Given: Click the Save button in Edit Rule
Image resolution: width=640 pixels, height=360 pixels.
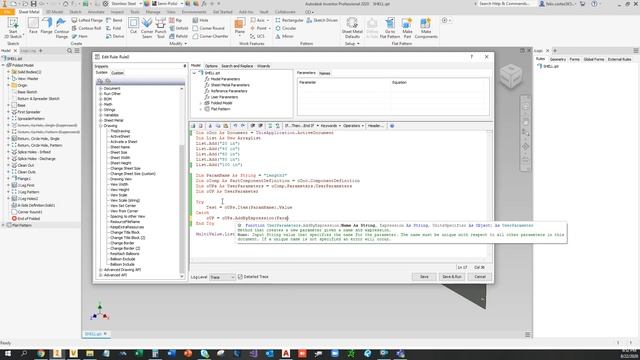Looking at the screenshot, I should point(424,277).
